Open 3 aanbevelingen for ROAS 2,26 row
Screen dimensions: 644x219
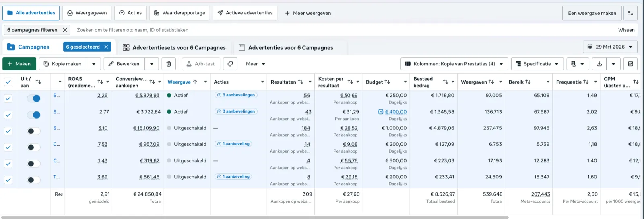click(236, 95)
